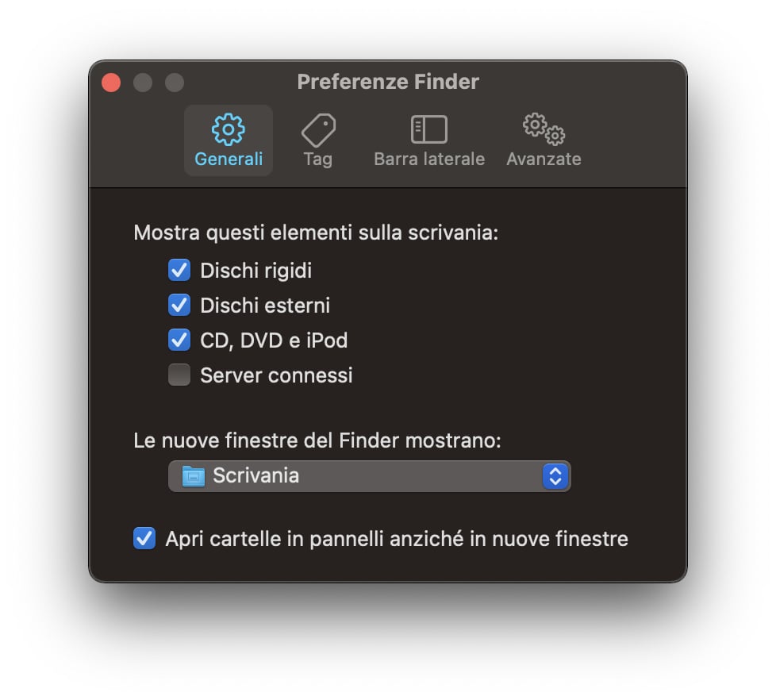Click the gray minimize window button

(x=143, y=83)
